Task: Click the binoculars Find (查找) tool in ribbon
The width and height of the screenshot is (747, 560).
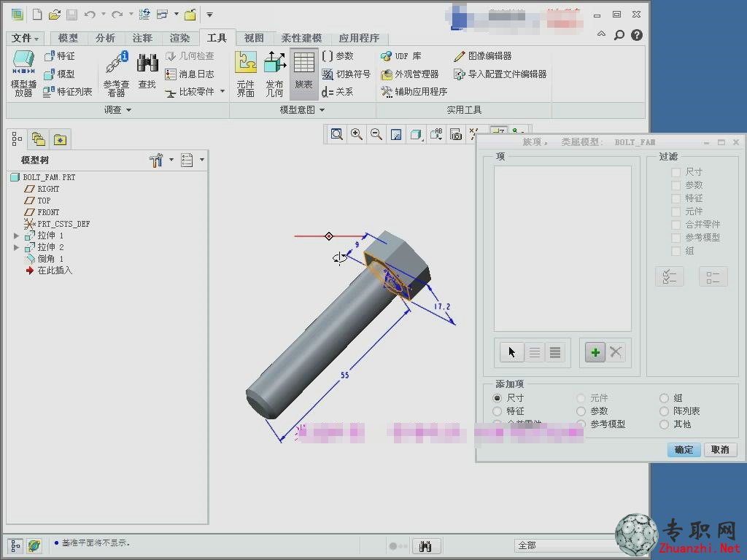Action: [147, 71]
